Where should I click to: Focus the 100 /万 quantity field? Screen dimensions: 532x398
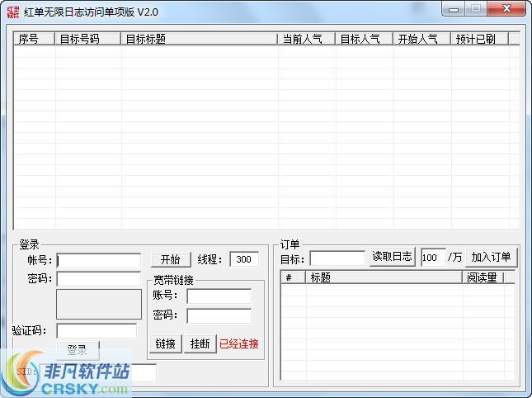click(x=433, y=257)
